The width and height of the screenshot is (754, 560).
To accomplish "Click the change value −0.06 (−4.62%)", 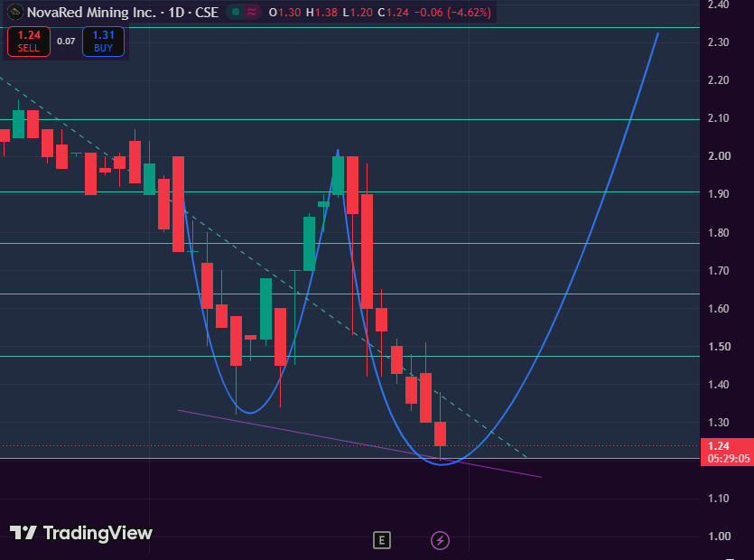I will tap(452, 13).
